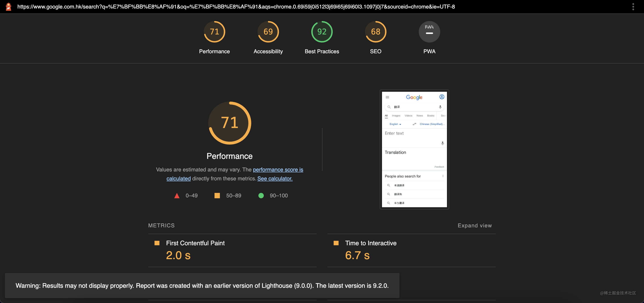Click the Best Practices label
Viewport: 644px width, 303px height.
click(x=322, y=51)
